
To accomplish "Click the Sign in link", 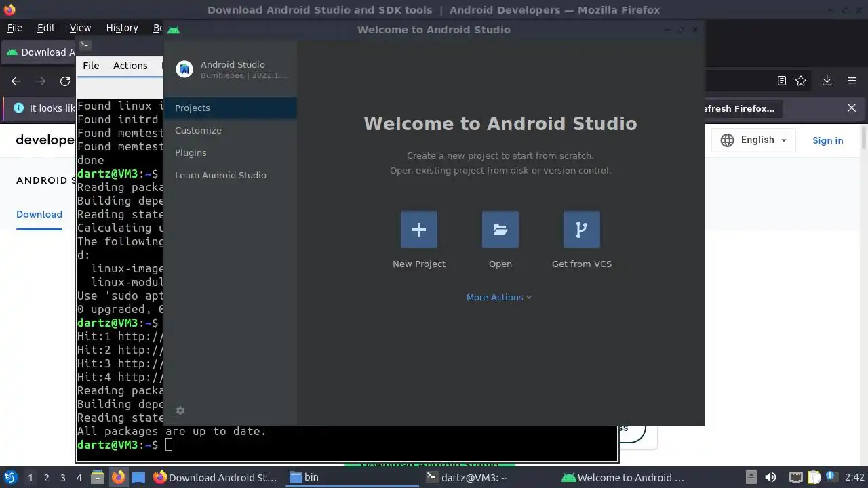I will point(828,140).
